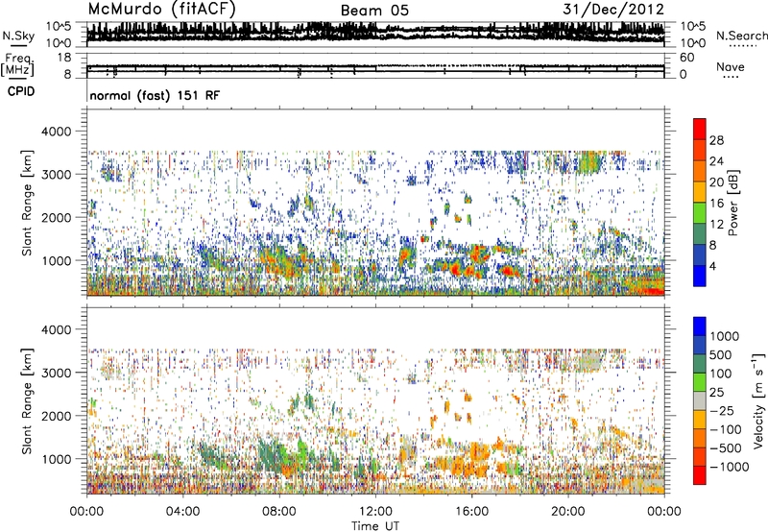Click the "Power [dB]" colorbar label

pyautogui.click(x=733, y=203)
